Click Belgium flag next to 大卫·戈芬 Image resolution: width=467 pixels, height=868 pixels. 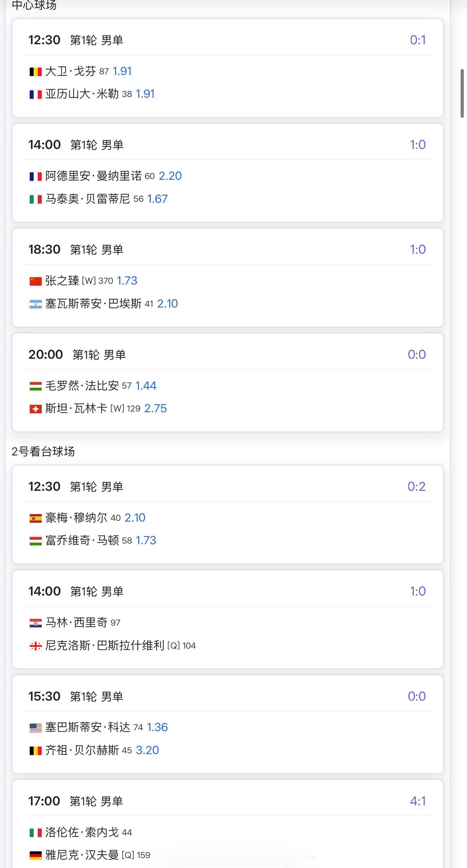35,72
